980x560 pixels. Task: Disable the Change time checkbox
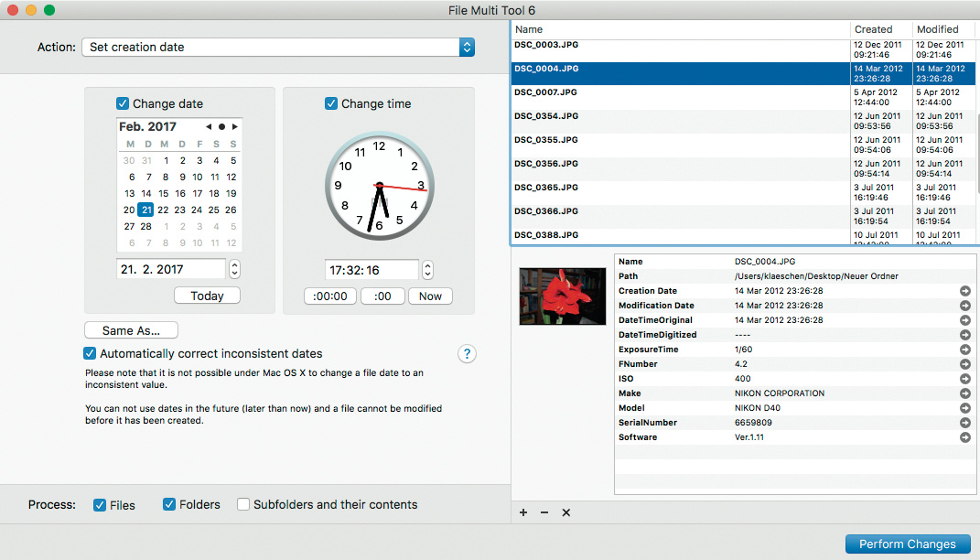pyautogui.click(x=331, y=104)
